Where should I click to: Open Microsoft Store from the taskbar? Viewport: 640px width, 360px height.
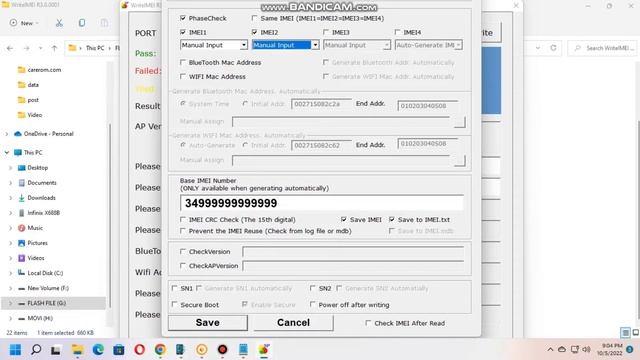119,350
